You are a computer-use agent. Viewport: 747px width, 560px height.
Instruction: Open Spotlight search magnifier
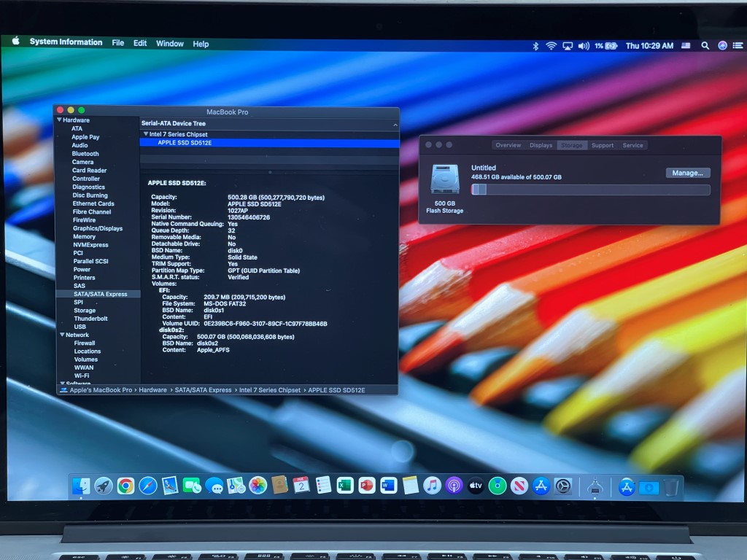[x=705, y=46]
